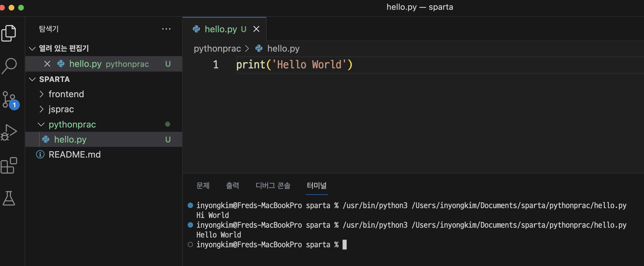Collapse the pythonprac folder
644x266 pixels.
pyautogui.click(x=72, y=124)
